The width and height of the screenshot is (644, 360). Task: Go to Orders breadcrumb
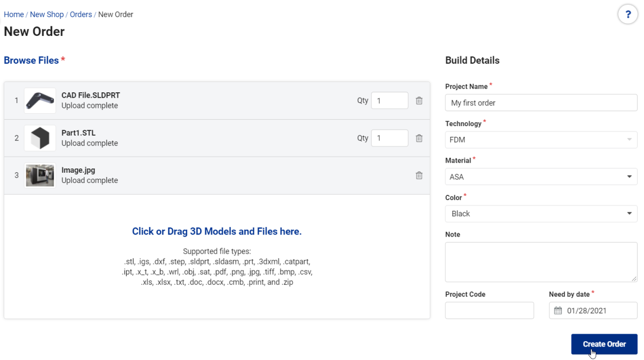(x=81, y=14)
